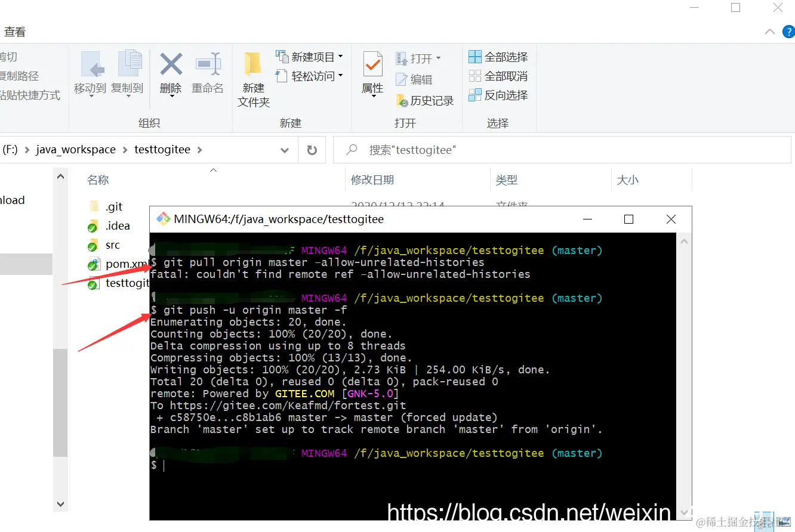Create a new folder with 新建文件夹 icon

[253, 64]
